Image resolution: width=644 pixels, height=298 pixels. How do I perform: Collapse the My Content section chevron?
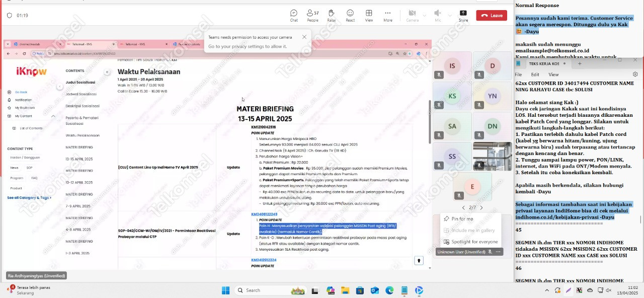coord(53,116)
